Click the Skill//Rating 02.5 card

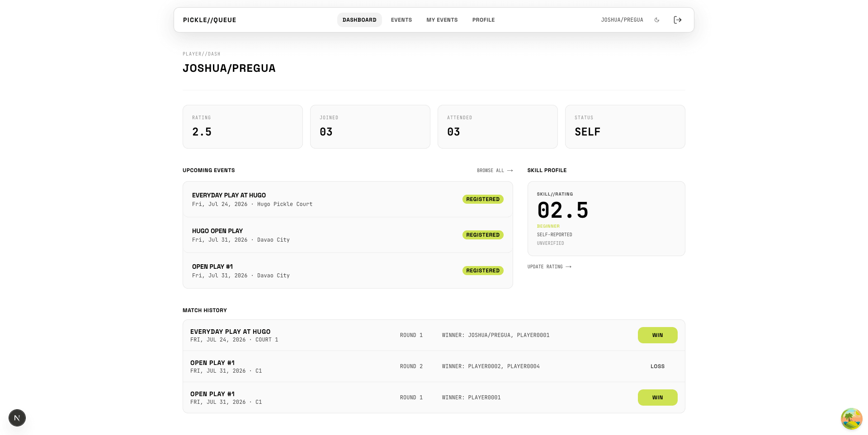[x=606, y=219]
